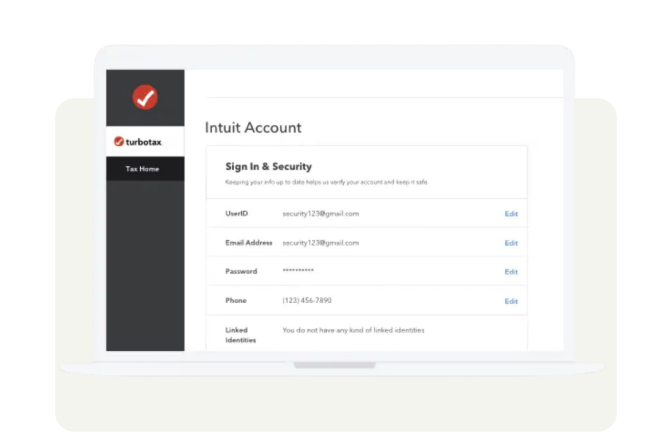Viewport: 670px width, 436px height.
Task: Click the masked password asterisks
Action: tap(298, 270)
